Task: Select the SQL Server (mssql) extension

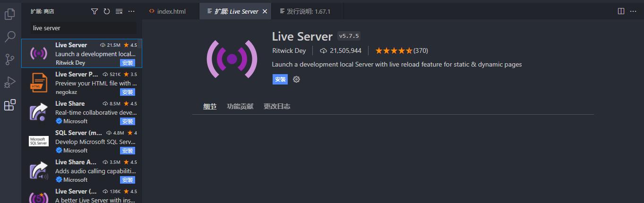Action: tap(82, 141)
